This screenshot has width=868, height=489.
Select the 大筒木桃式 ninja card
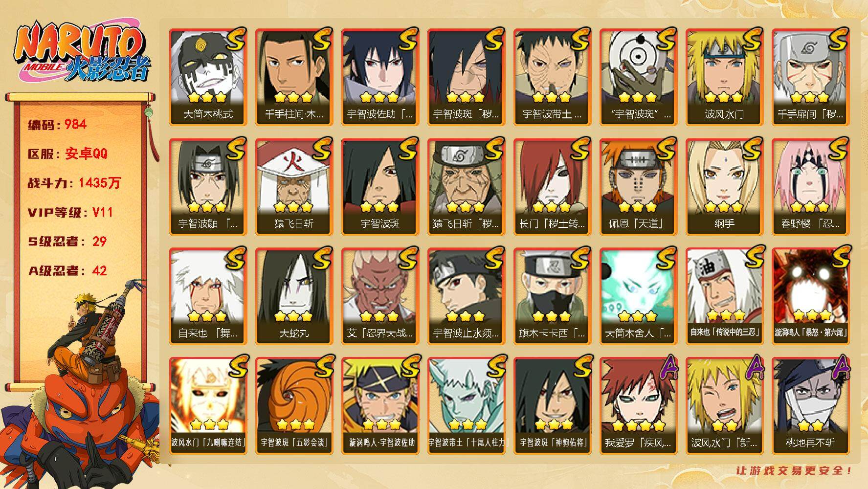point(208,77)
